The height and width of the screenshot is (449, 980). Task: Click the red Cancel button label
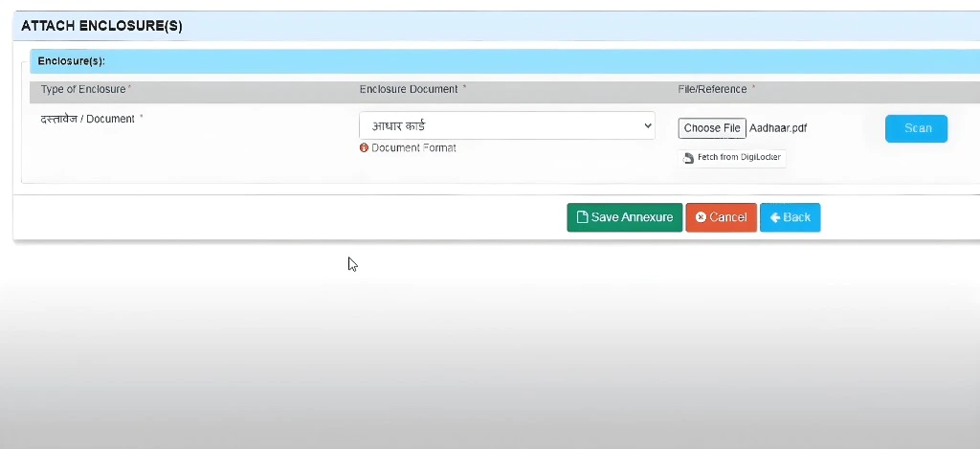pyautogui.click(x=727, y=217)
